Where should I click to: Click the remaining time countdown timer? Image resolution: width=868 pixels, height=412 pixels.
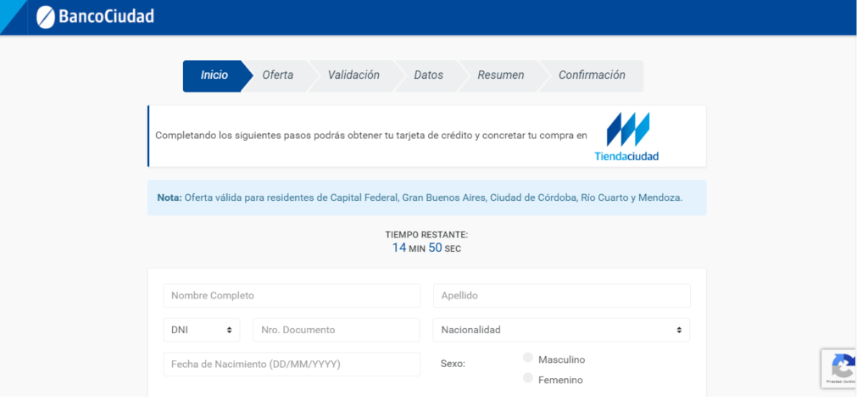pos(426,248)
